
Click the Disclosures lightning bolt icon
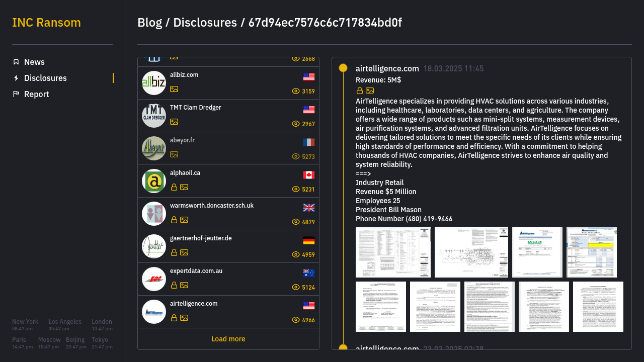(16, 78)
